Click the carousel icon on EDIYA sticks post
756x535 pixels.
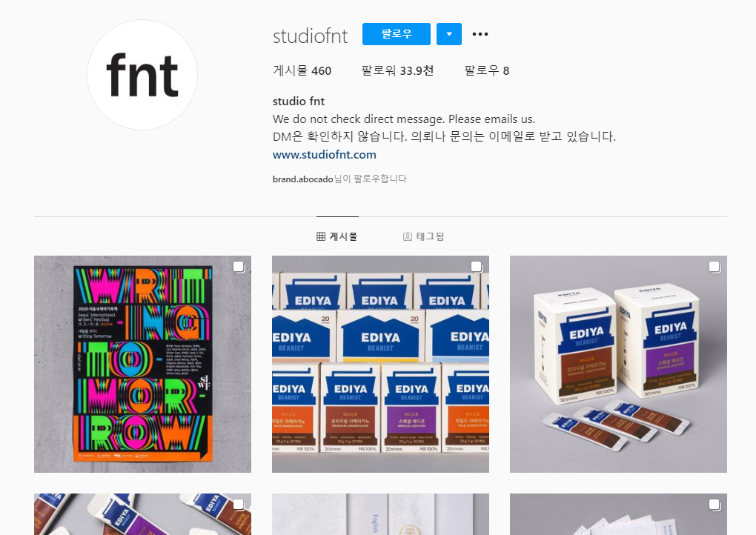point(714,267)
